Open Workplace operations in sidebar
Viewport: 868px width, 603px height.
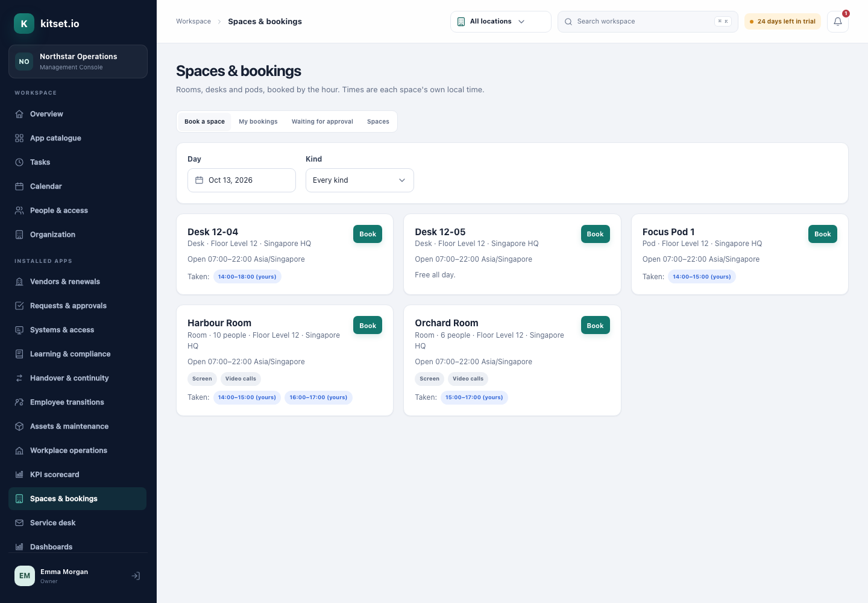tap(77, 450)
